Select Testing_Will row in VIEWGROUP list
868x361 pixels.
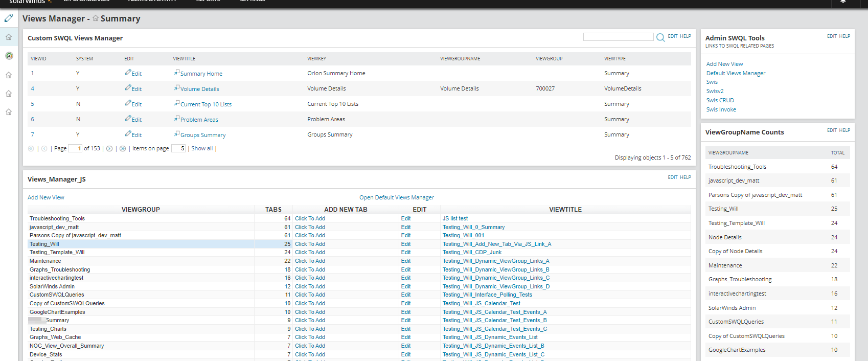(x=141, y=244)
